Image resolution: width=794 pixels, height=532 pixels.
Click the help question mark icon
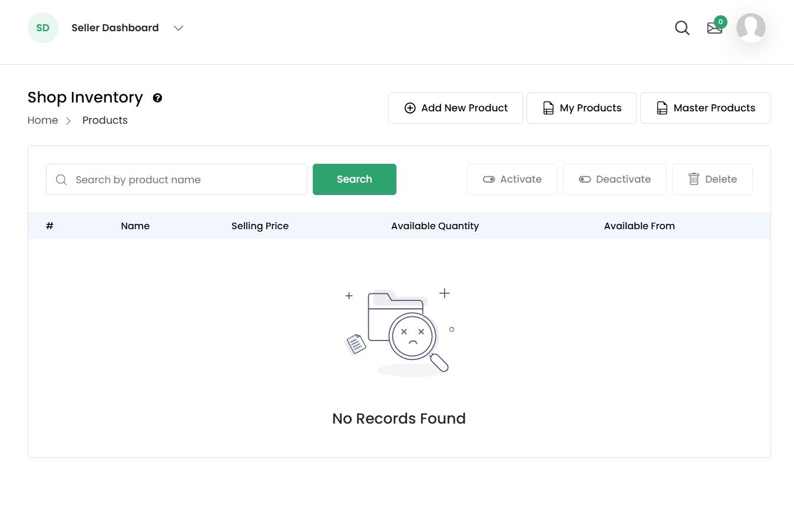[157, 98]
